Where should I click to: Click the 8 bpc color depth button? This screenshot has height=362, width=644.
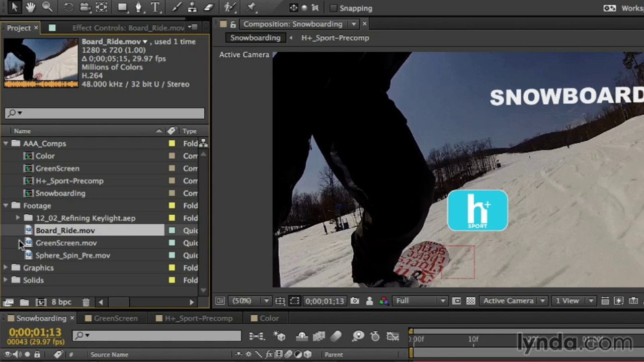pos(61,302)
